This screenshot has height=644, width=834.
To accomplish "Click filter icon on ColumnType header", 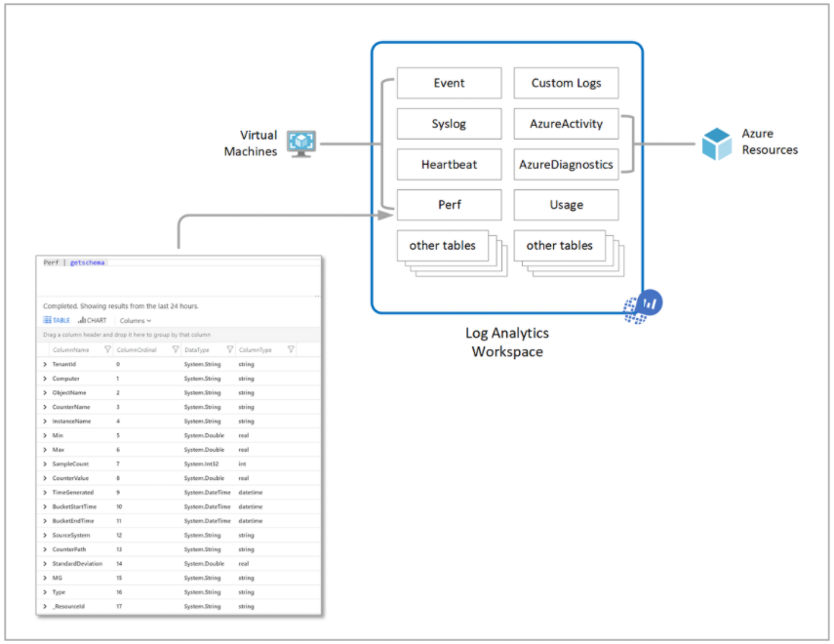I will click(x=291, y=349).
